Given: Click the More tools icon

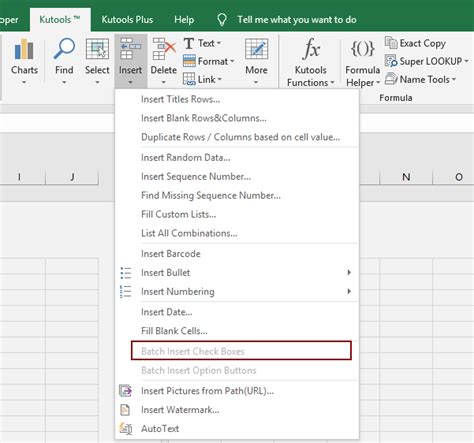Looking at the screenshot, I should point(256,49).
